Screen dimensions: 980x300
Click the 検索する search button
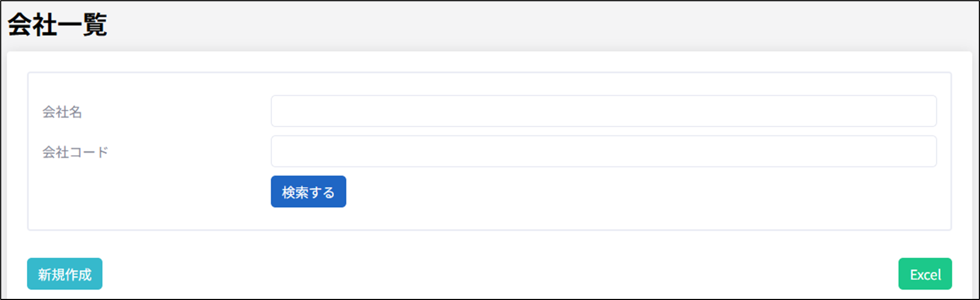(308, 192)
